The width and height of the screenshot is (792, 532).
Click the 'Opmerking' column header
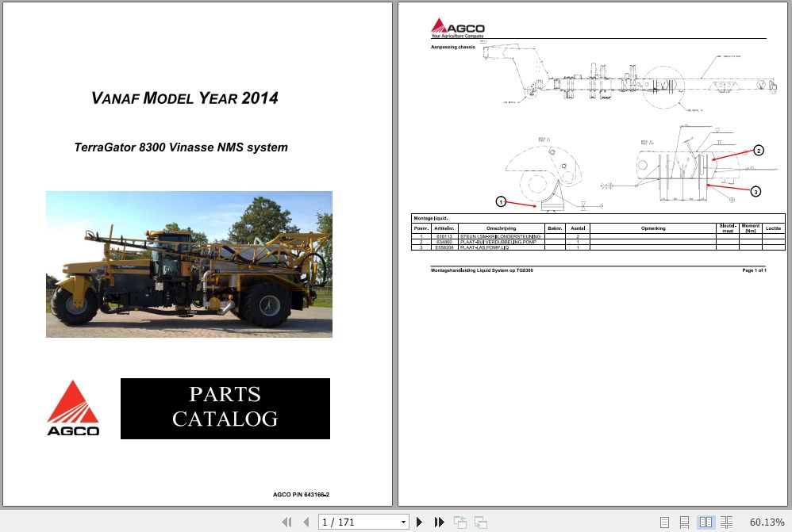click(x=653, y=228)
